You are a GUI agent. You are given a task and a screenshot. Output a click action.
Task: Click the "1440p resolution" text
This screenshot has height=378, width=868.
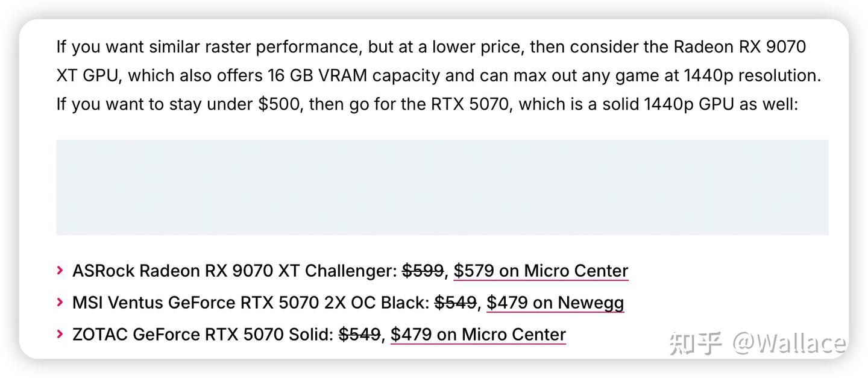[752, 76]
